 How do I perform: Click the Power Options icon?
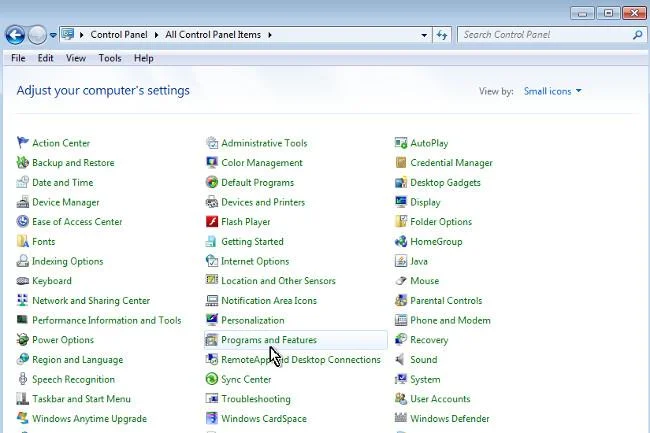[x=22, y=340]
